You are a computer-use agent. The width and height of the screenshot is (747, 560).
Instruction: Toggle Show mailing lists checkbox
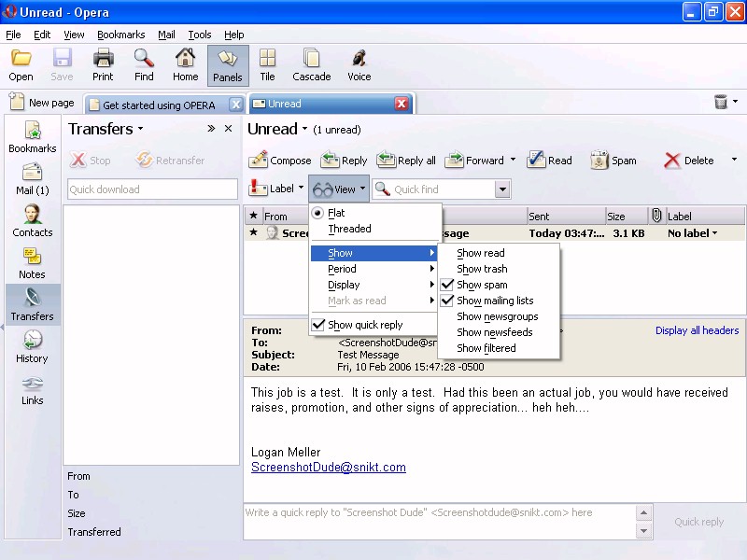(x=495, y=301)
